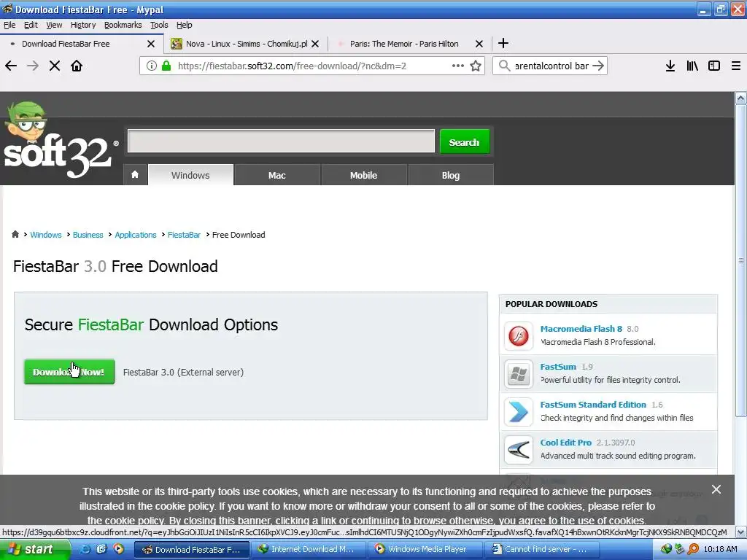Open page actions three-dot menu
Screen dimensions: 747x560
coord(458,66)
